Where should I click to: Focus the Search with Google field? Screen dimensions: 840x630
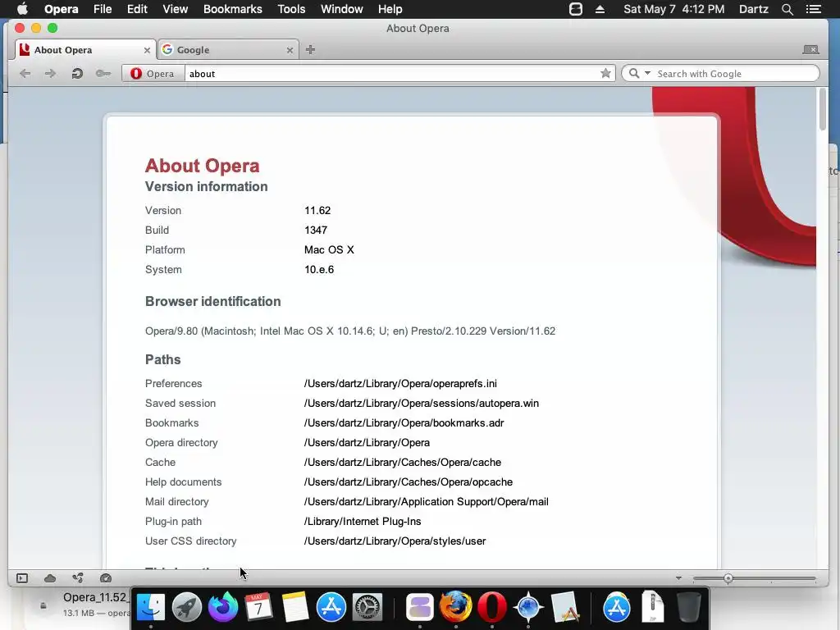coord(734,73)
